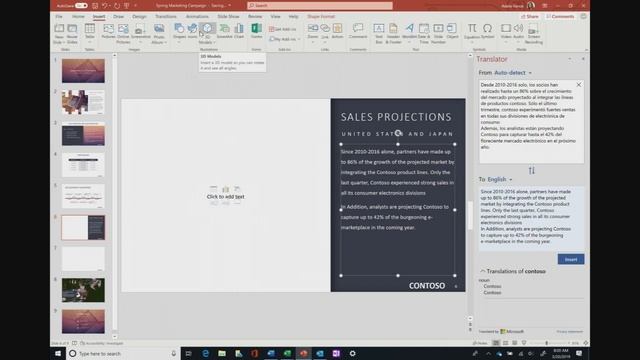
Task: Open the Translator pane options dropdown arrow
Action: tap(570, 59)
